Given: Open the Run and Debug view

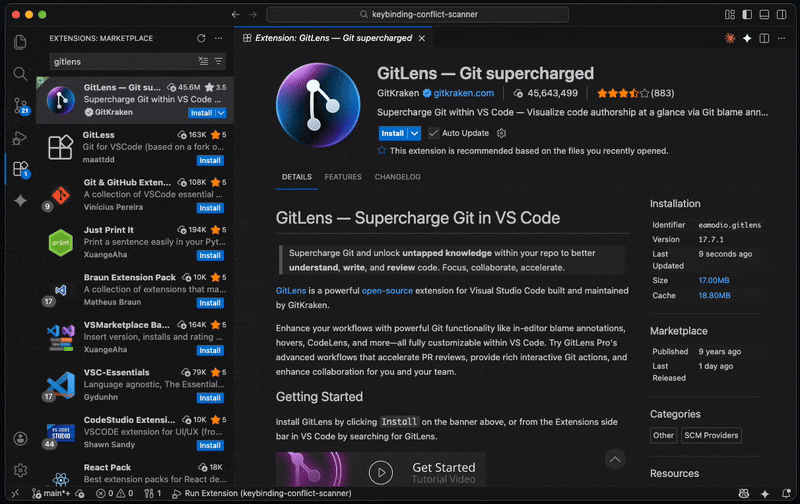Looking at the screenshot, I should (x=20, y=138).
